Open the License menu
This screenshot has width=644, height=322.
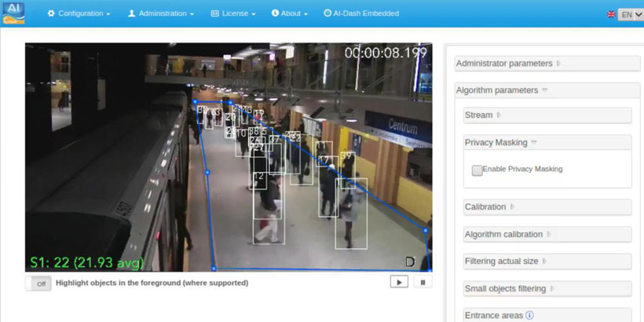tap(232, 13)
